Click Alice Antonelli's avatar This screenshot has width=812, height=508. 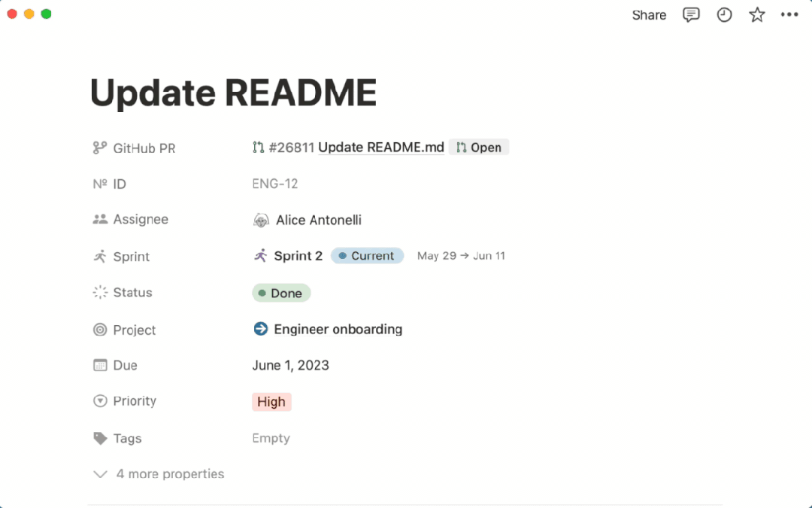pos(261,221)
